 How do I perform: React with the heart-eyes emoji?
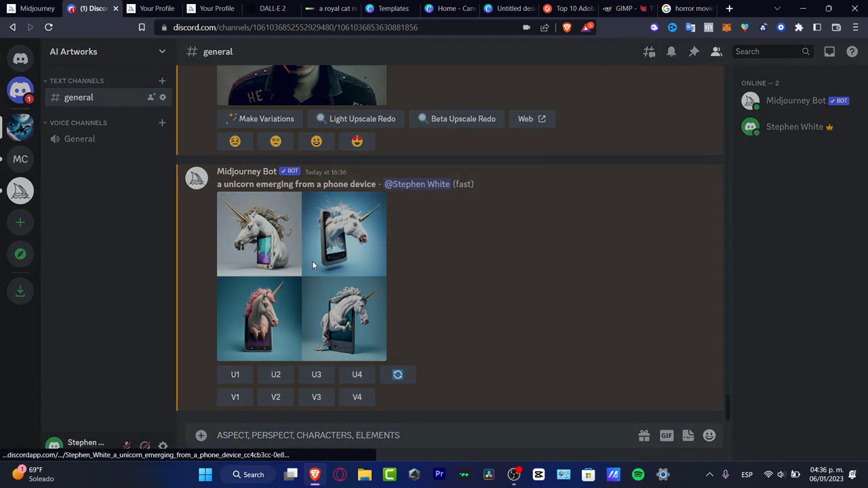(357, 141)
